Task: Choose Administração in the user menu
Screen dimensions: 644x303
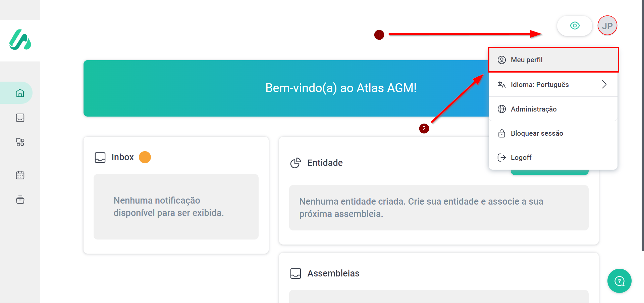Action: [x=533, y=109]
